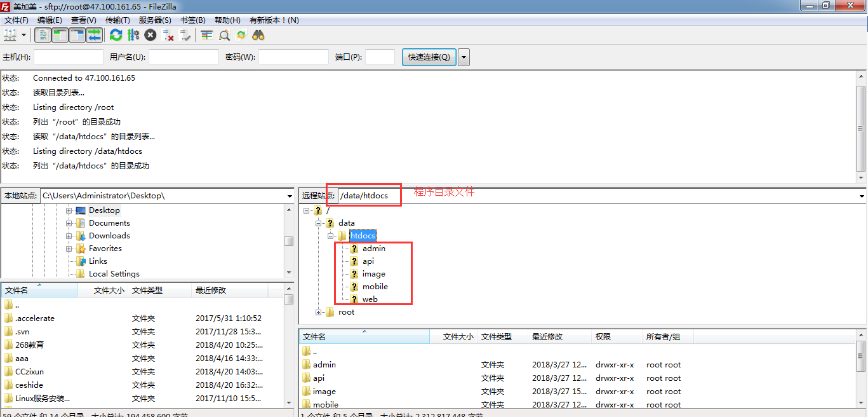Disconnect from the current server
The height and width of the screenshot is (417, 868).
[168, 35]
